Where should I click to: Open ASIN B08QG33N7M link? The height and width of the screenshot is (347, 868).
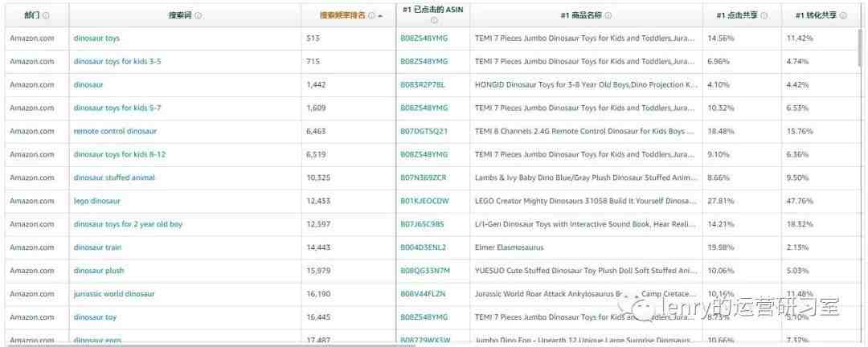[x=425, y=271]
